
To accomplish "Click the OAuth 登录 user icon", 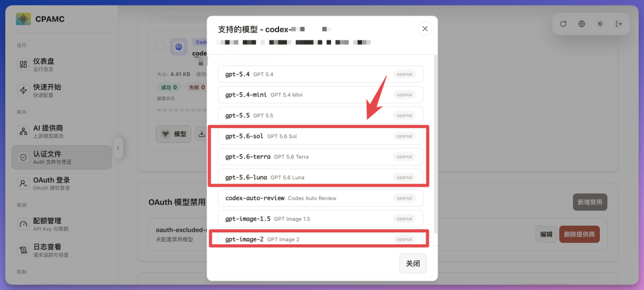I will click(23, 183).
